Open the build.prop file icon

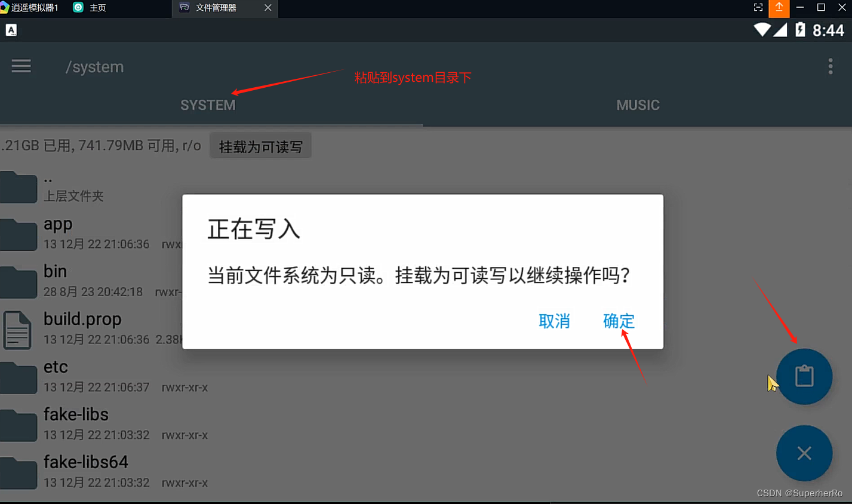(17, 330)
